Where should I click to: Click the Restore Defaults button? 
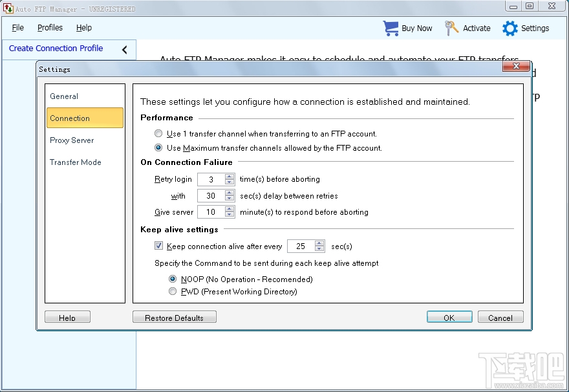(x=174, y=317)
